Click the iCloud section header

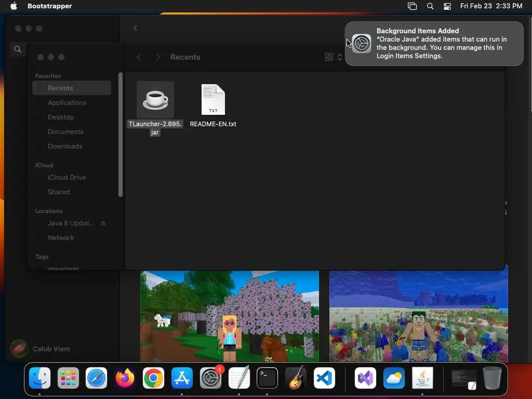point(44,165)
